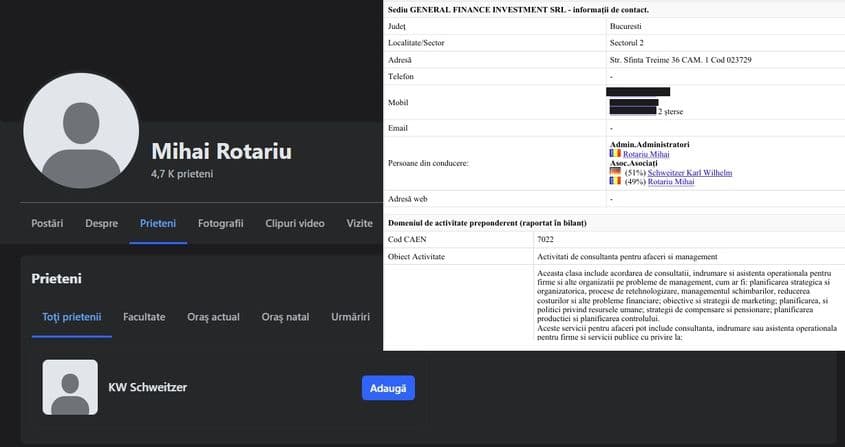Open Rotariu Mihai administrator link
The height and width of the screenshot is (447, 845).
(646, 154)
